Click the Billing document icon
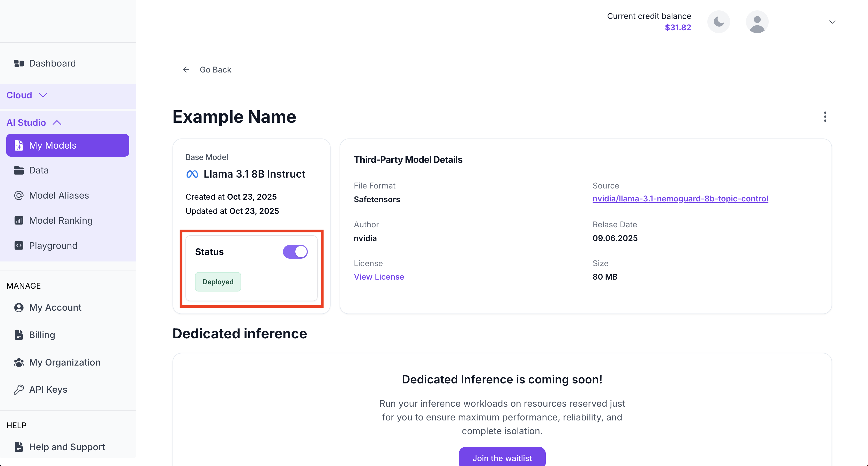 click(19, 335)
